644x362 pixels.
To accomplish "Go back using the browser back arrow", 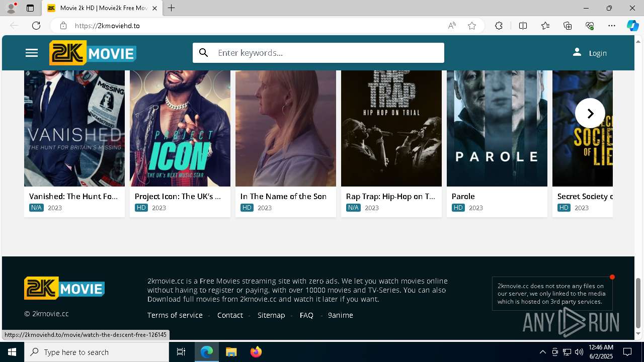I will click(14, 26).
